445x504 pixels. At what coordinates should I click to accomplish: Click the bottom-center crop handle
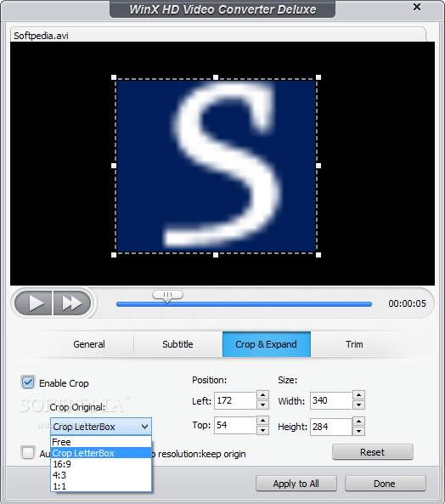pyautogui.click(x=216, y=255)
